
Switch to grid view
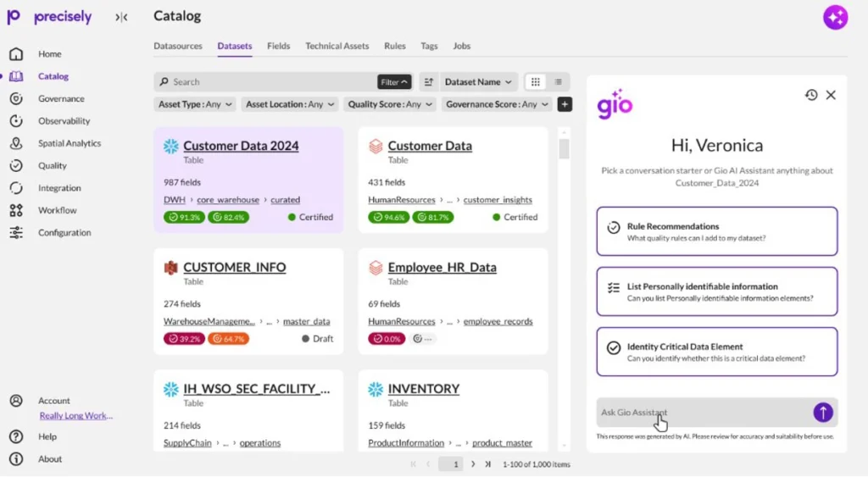pyautogui.click(x=536, y=82)
